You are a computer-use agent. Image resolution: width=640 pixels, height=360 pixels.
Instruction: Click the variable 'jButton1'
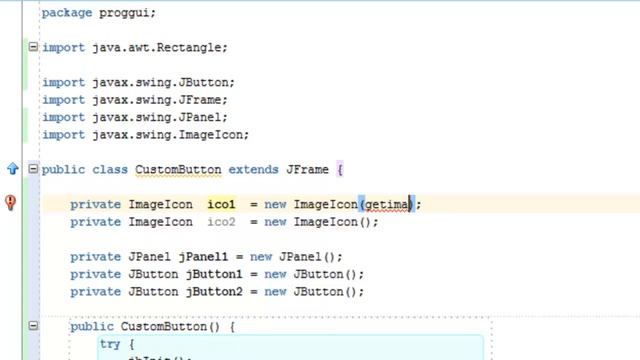point(214,274)
